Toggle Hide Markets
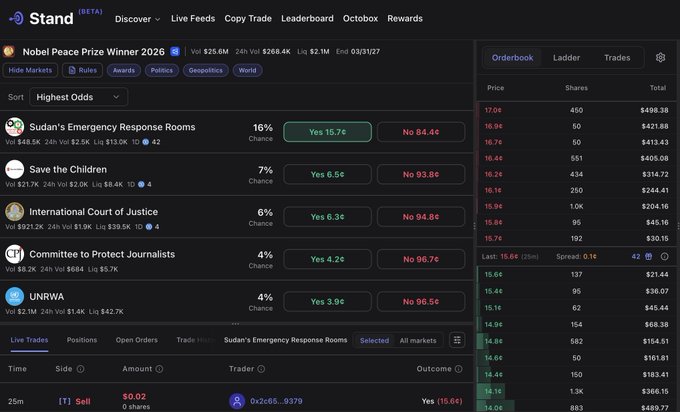The height and width of the screenshot is (412, 680). point(30,70)
